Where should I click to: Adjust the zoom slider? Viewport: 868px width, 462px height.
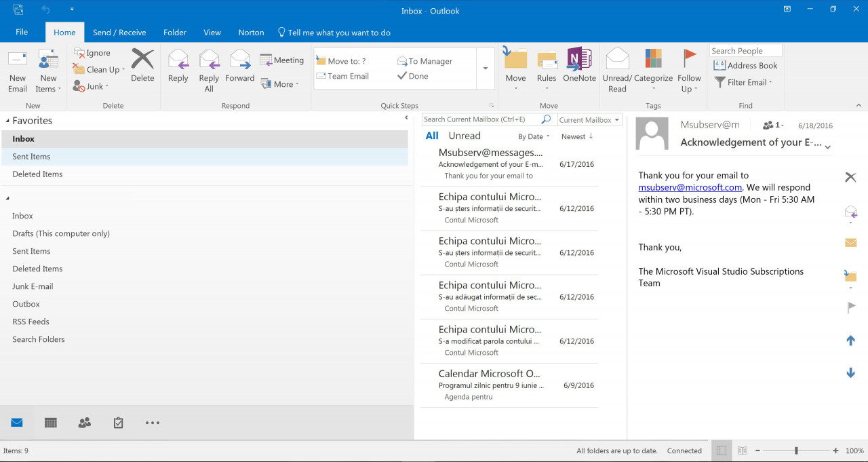pyautogui.click(x=796, y=450)
